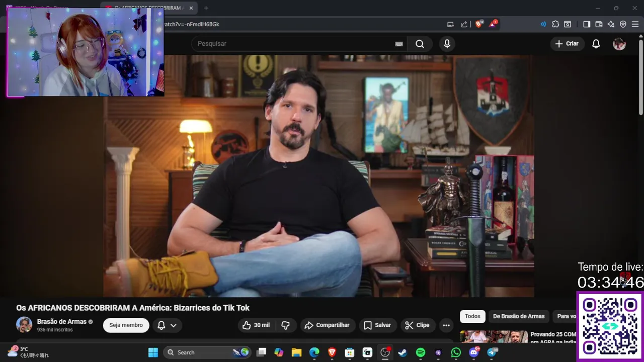Click the Seja membro button
This screenshot has width=644, height=362.
126,325
